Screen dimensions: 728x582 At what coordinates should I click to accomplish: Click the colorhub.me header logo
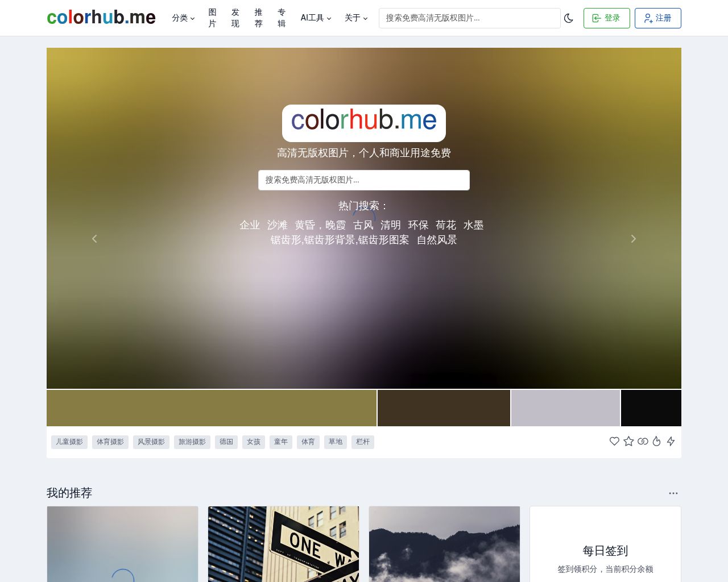coord(101,18)
